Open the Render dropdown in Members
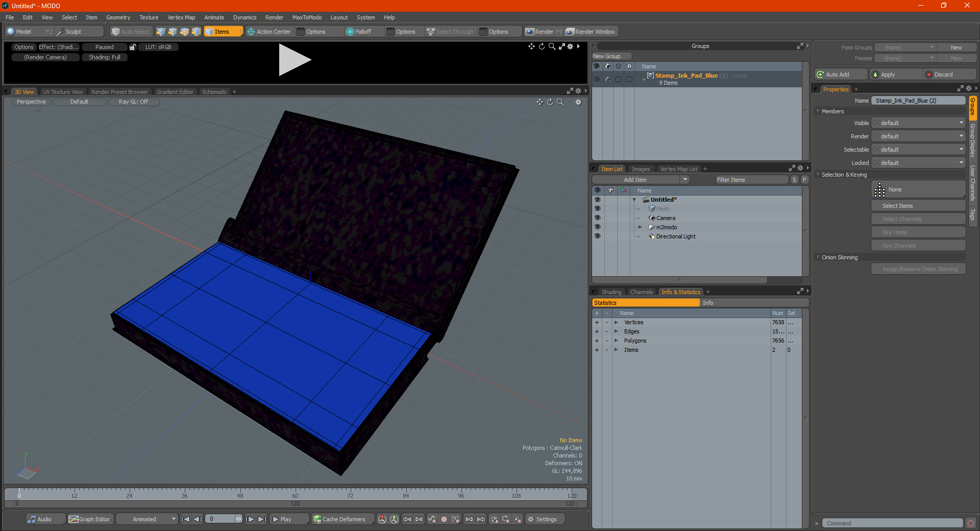Viewport: 980px width, 531px height. [x=922, y=136]
